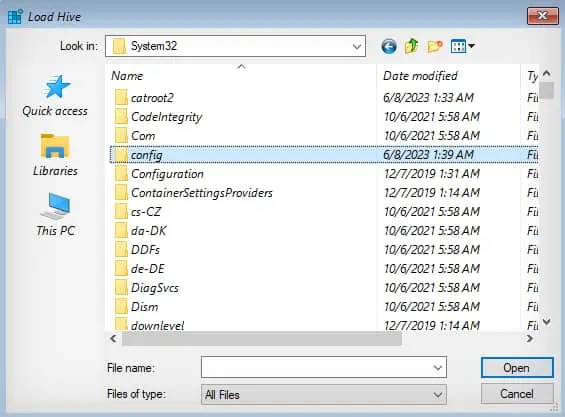
Task: Click the downlevel folder icon
Action: click(x=121, y=324)
